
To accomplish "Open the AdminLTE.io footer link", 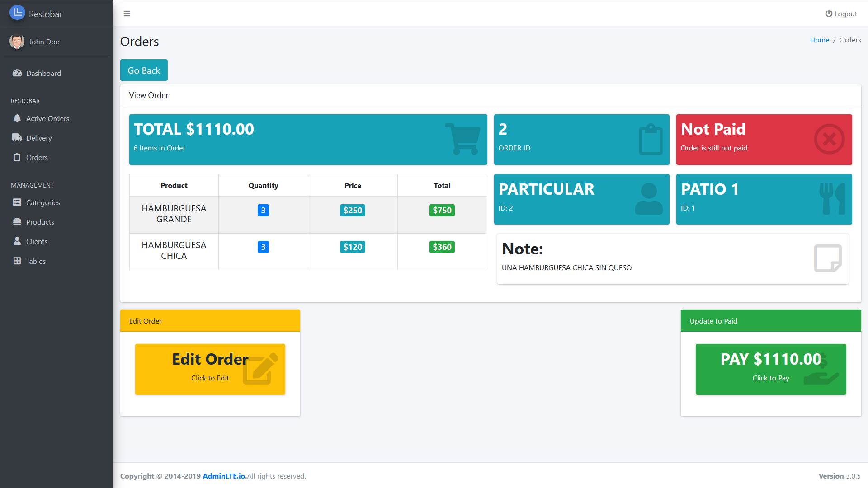I will 224,476.
